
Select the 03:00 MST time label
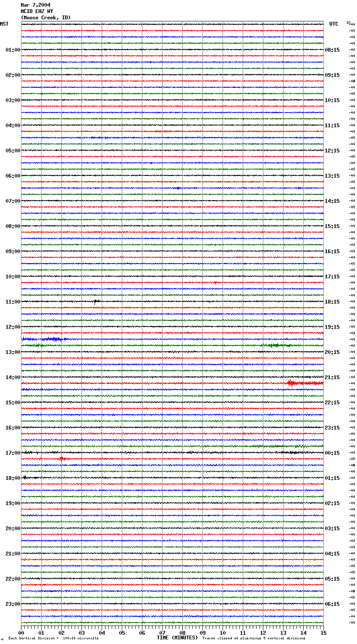coord(13,100)
